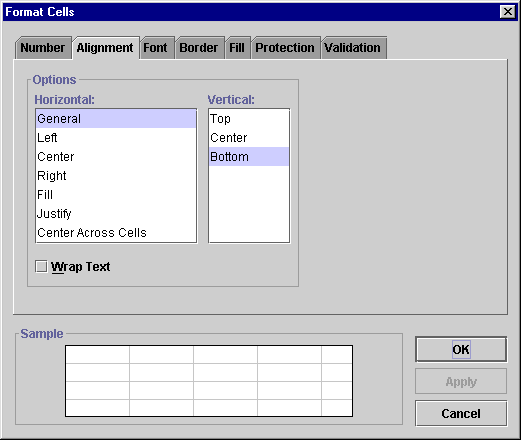Switch to the Number tab

43,48
